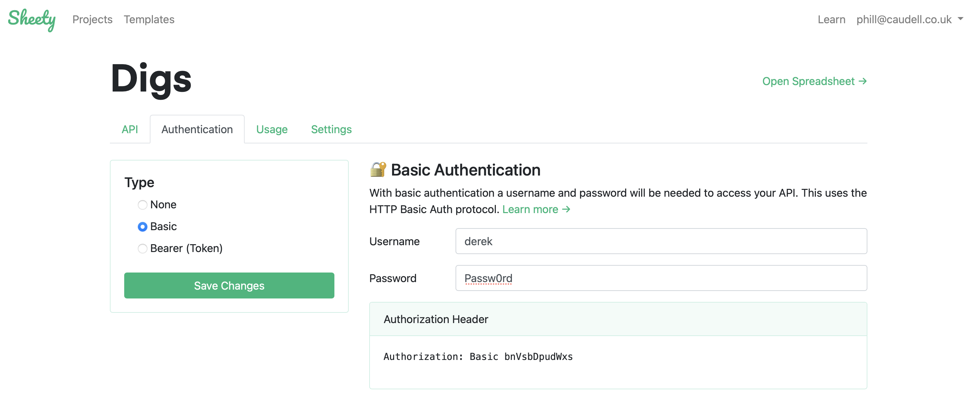This screenshot has width=980, height=418.
Task: Expand the phill@caudell.co.uk account dropdown
Action: click(904, 19)
